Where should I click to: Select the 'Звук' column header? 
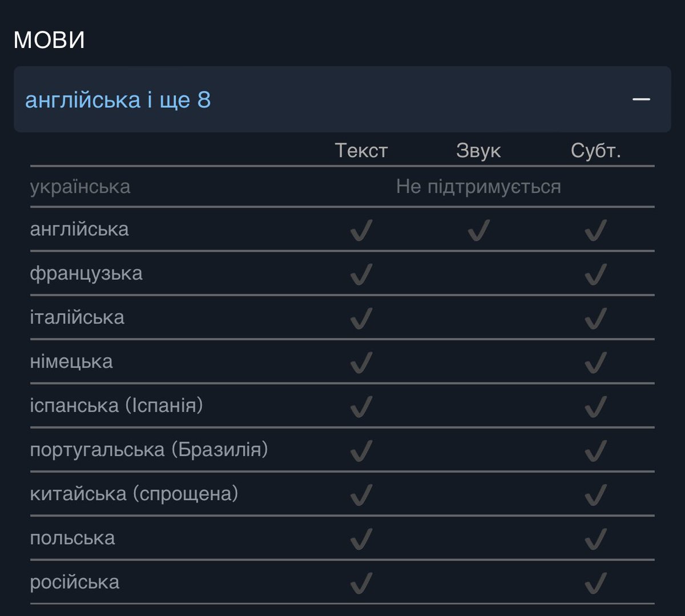click(x=478, y=151)
